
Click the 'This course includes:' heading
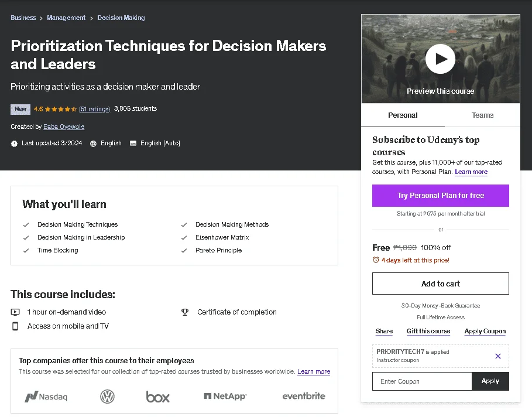pyautogui.click(x=63, y=294)
